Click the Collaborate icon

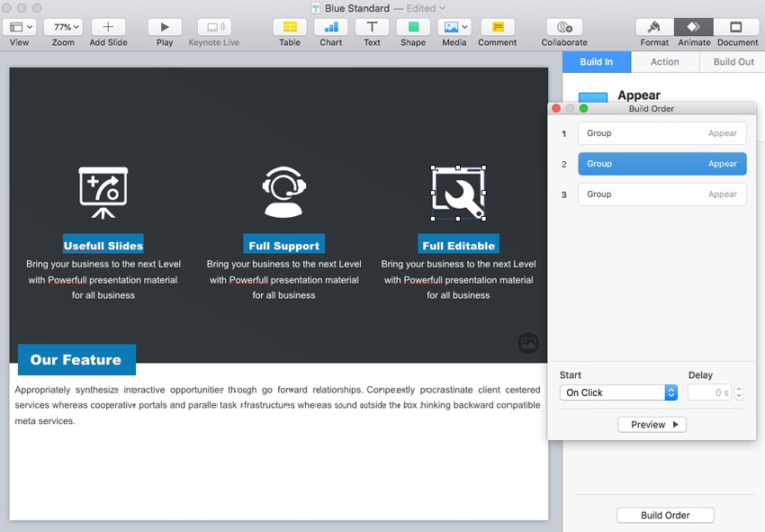564,27
